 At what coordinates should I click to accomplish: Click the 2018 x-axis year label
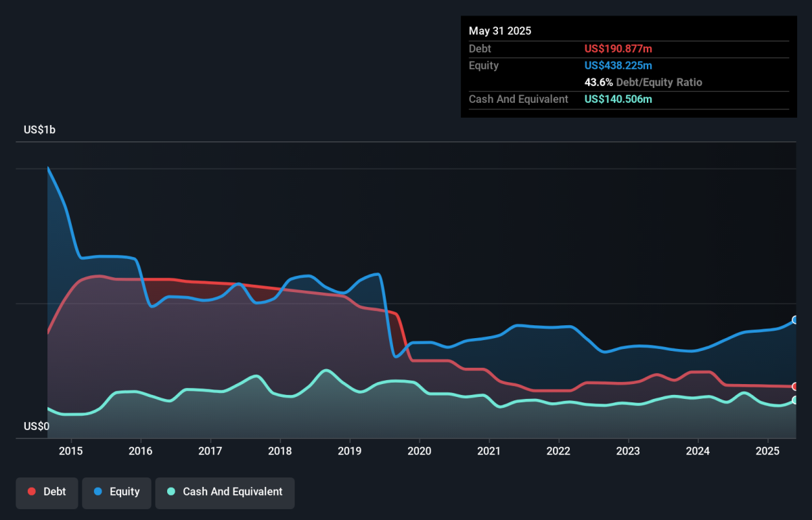click(x=280, y=451)
